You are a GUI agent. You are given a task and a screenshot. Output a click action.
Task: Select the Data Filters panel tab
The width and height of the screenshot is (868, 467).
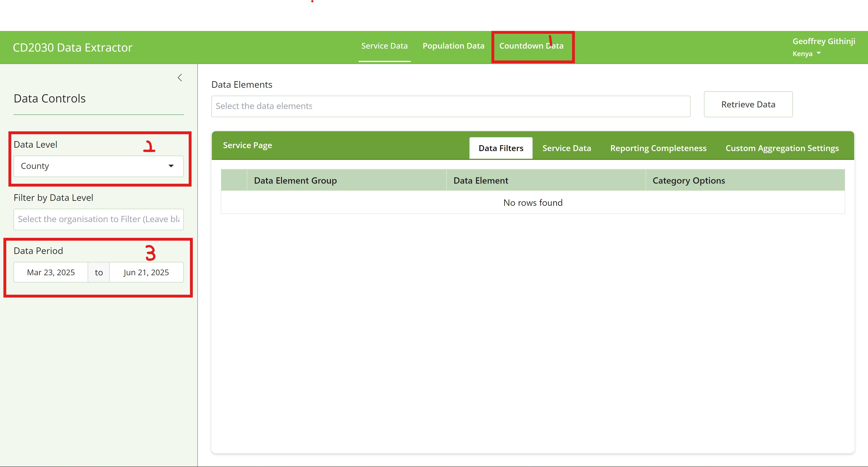tap(501, 148)
